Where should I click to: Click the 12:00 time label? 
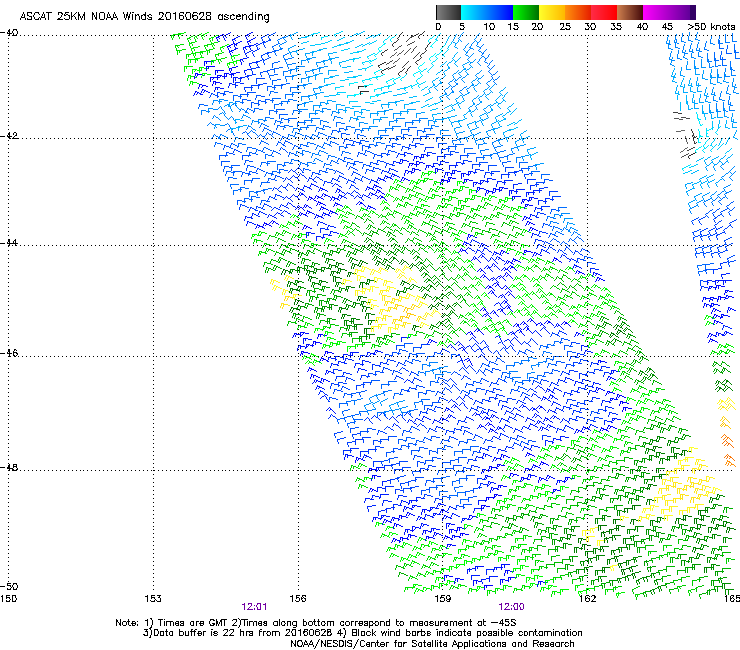pos(511,607)
